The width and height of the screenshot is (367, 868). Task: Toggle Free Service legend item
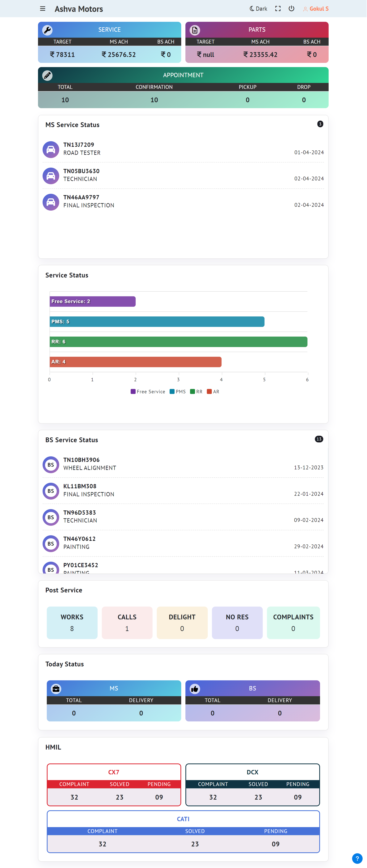pyautogui.click(x=148, y=392)
